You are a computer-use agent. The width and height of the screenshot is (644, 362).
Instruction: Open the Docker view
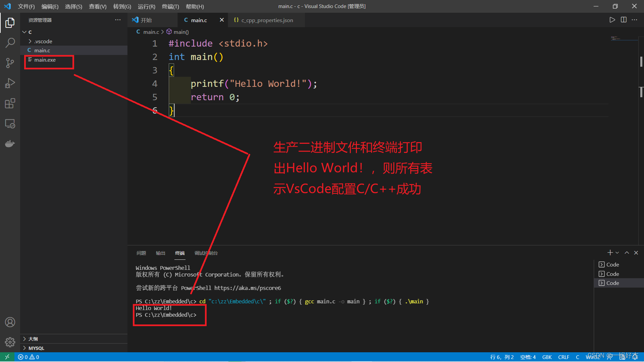[10, 144]
